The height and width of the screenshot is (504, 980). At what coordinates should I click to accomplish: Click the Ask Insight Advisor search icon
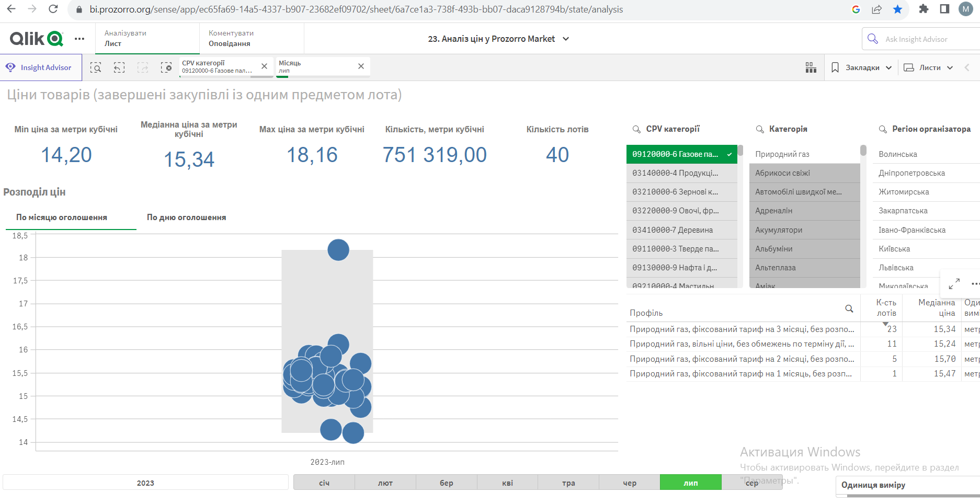tap(872, 39)
